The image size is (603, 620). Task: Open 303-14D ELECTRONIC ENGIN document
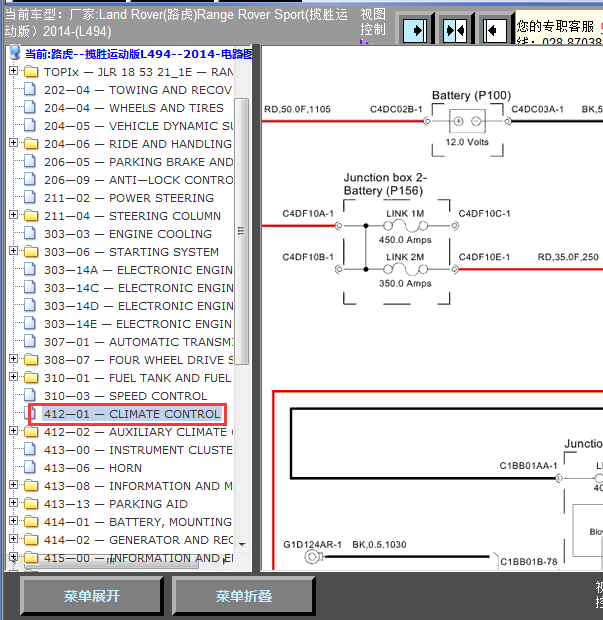coord(138,306)
